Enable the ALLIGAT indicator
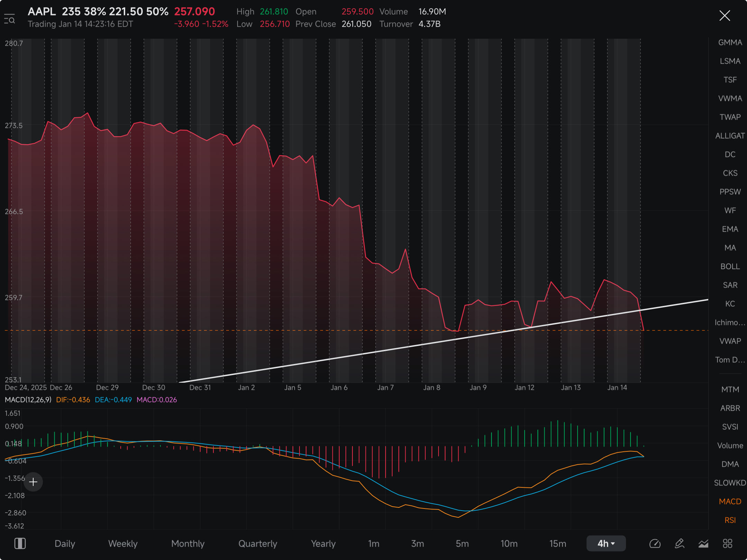Screen dimensions: 747x560 pos(730,136)
